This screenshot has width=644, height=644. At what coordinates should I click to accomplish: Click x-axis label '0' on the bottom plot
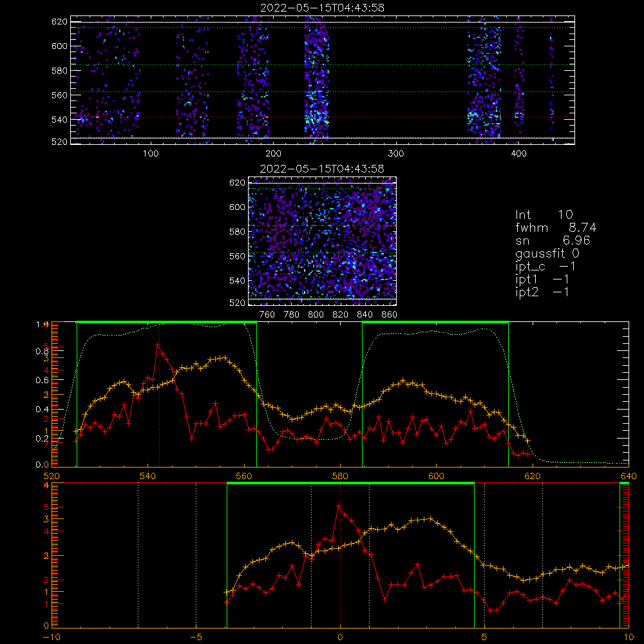click(x=340, y=637)
